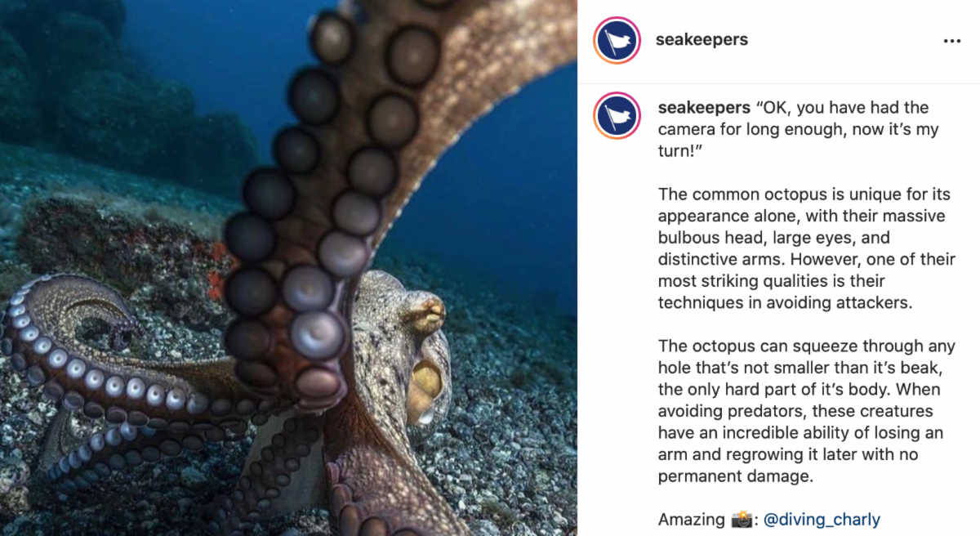Screen dimensions: 980x536
Task: Click the paragraph starting "The octopus can squeeze"
Action: pos(804,411)
